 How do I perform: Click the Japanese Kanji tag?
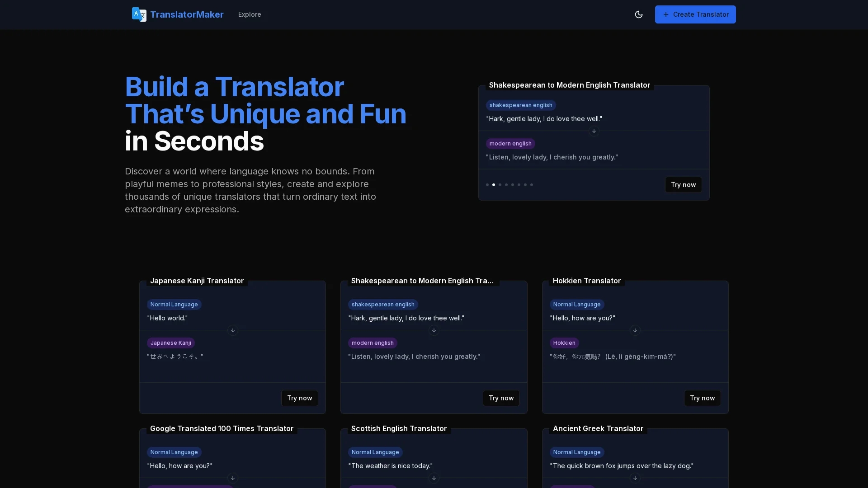pyautogui.click(x=170, y=343)
